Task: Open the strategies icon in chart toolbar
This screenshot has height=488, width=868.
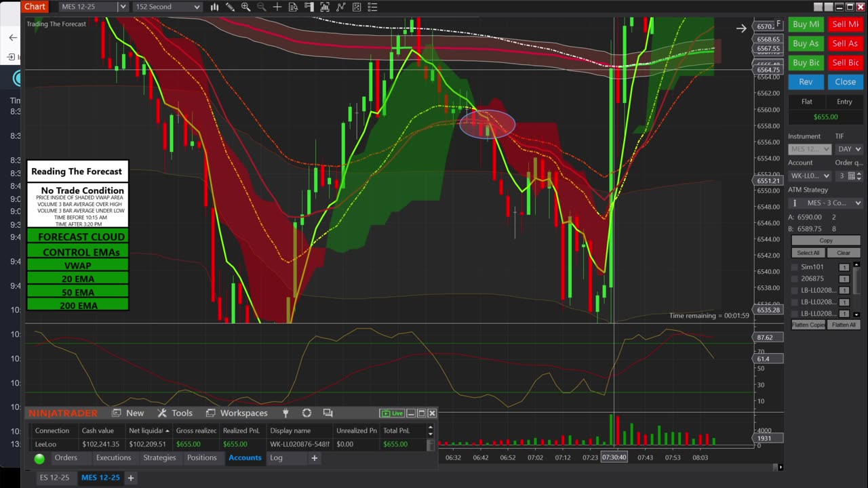Action: pyautogui.click(x=357, y=7)
